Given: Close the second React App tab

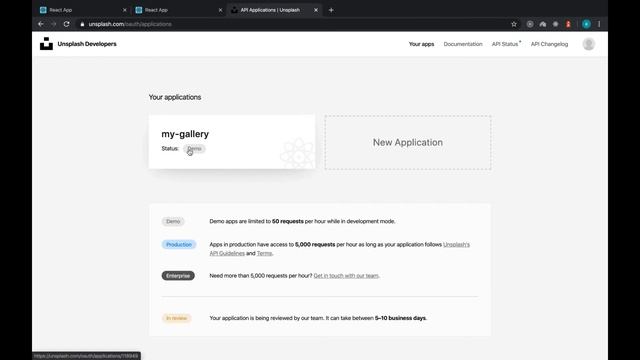Looking at the screenshot, I should point(220,10).
